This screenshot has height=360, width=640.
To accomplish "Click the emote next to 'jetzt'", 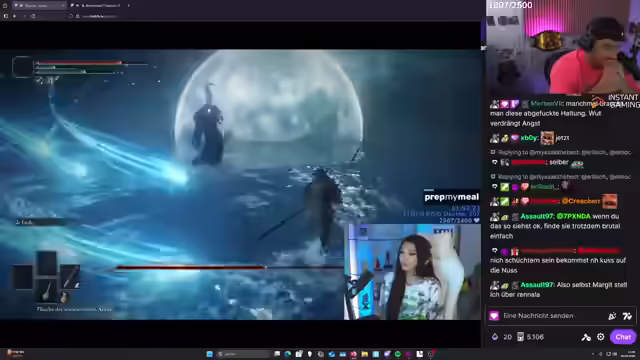I will pyautogui.click(x=547, y=138).
